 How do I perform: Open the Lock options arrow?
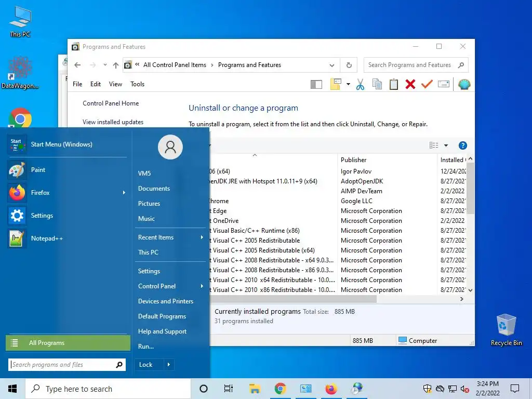pyautogui.click(x=169, y=365)
